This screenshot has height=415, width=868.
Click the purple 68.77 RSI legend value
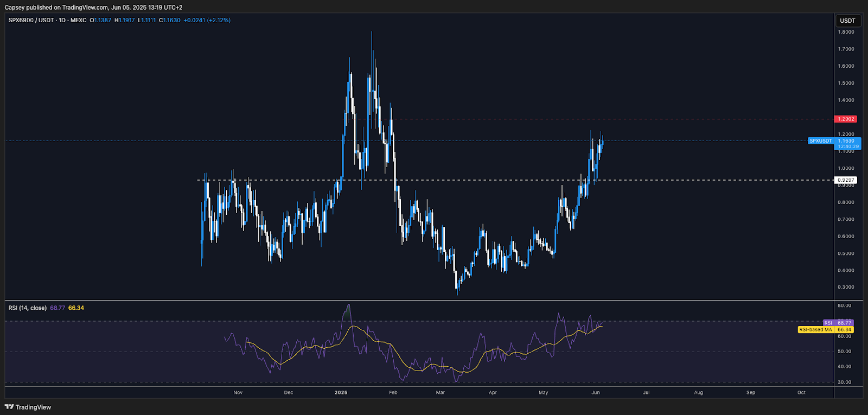(x=58, y=308)
